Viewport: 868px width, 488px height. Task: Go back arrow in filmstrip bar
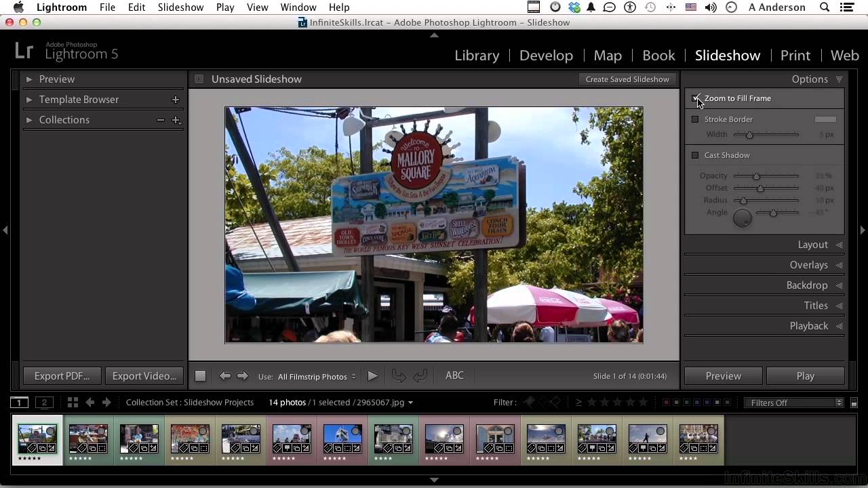coord(90,403)
